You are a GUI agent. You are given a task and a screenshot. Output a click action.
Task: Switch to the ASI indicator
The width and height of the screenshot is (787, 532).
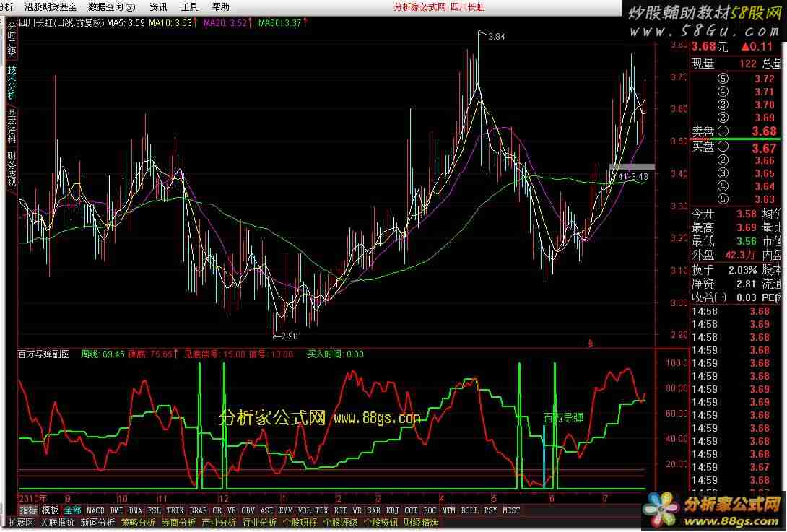coord(267,510)
